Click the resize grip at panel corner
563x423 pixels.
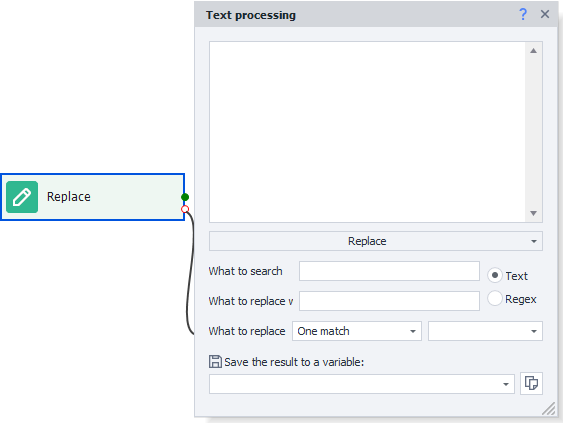(548, 409)
